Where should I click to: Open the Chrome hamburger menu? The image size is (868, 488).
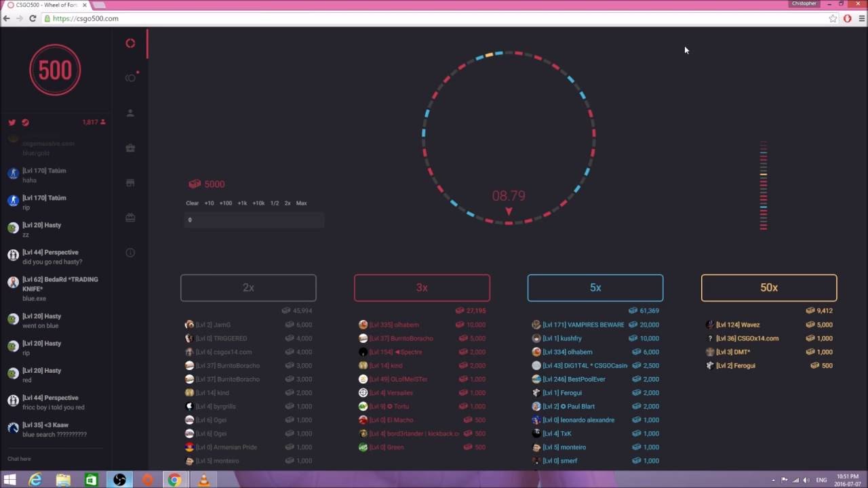click(x=861, y=18)
